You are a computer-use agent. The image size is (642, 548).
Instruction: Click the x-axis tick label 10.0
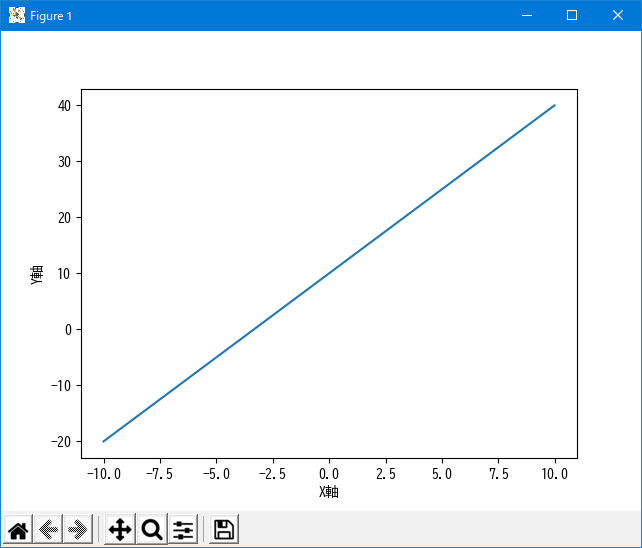coord(555,474)
